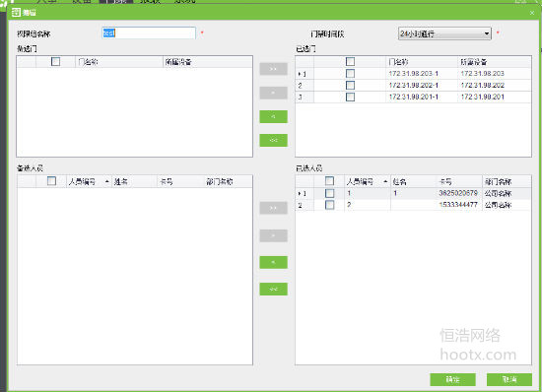Image resolution: width=542 pixels, height=392 pixels.
Task: Click the green remove-all personnel arrow button
Action: pyautogui.click(x=273, y=290)
